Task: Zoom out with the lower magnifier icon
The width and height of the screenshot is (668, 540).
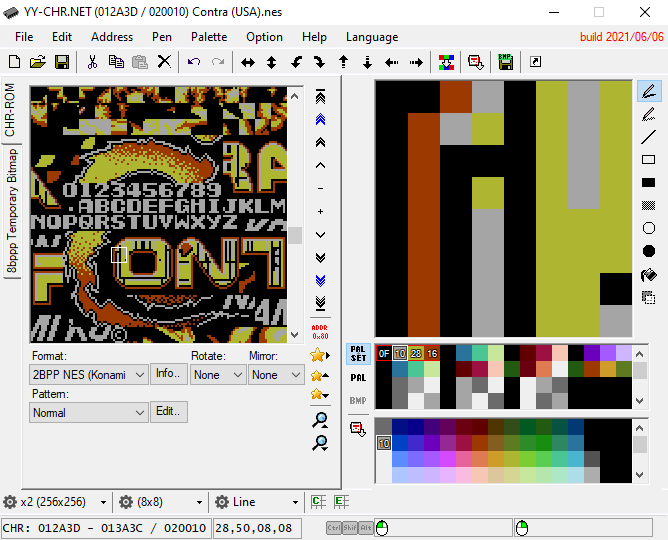Action: [320, 443]
